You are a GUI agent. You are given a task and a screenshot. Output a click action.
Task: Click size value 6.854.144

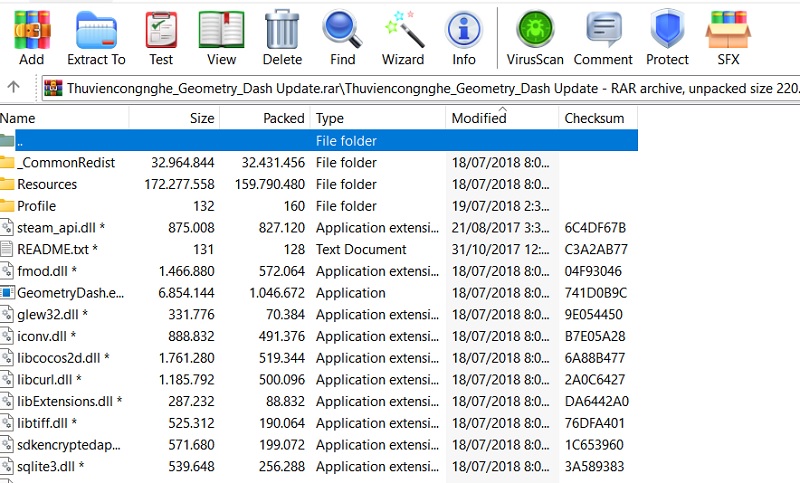pyautogui.click(x=186, y=293)
